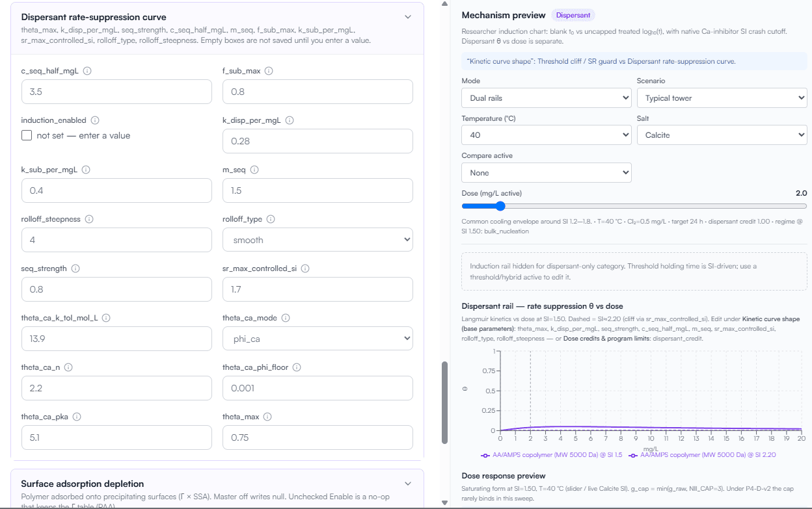Open rolloff_type dropdown showing smooth
Viewport: 812px width, 509px height.
click(318, 240)
